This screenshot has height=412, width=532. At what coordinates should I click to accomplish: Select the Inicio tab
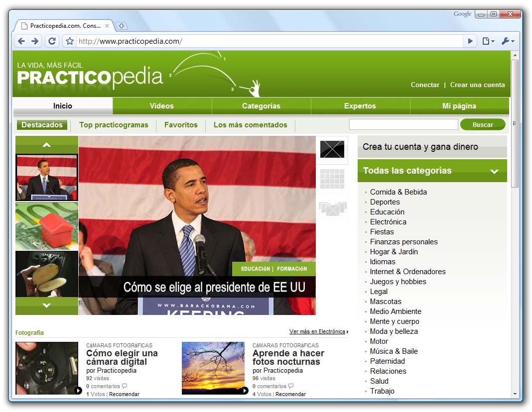pyautogui.click(x=63, y=106)
